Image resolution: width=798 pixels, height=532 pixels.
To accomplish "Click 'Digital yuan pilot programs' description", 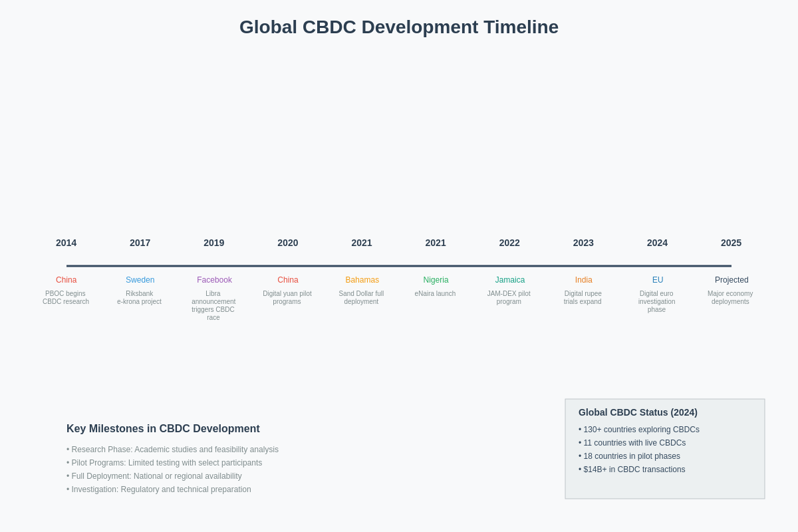I will [287, 298].
